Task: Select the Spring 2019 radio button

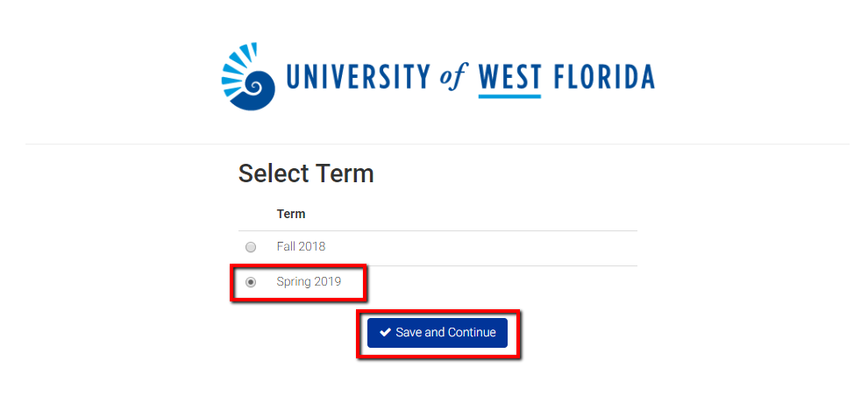Action: [251, 282]
